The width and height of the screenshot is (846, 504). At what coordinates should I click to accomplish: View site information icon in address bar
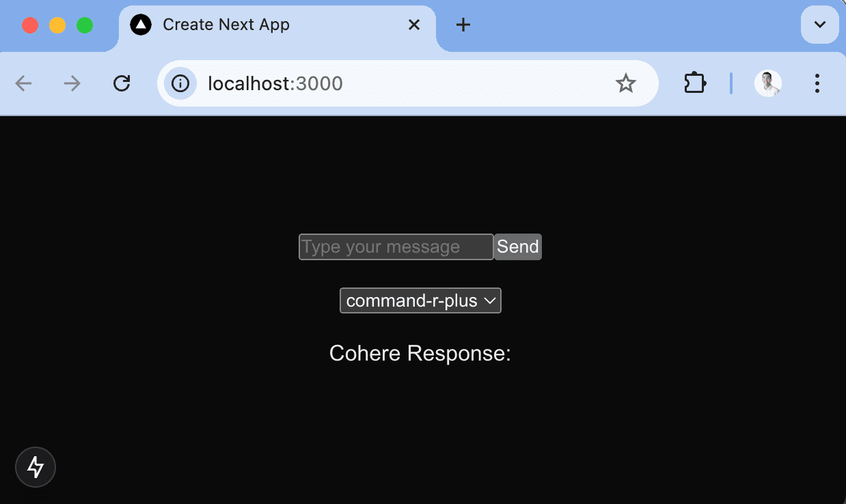click(x=180, y=83)
